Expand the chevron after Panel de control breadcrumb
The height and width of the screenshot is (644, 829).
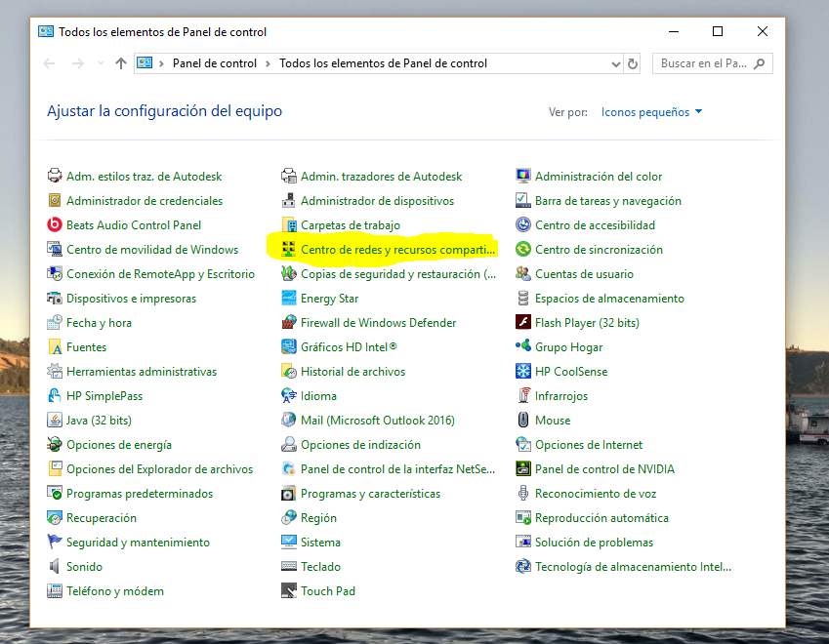[x=269, y=63]
